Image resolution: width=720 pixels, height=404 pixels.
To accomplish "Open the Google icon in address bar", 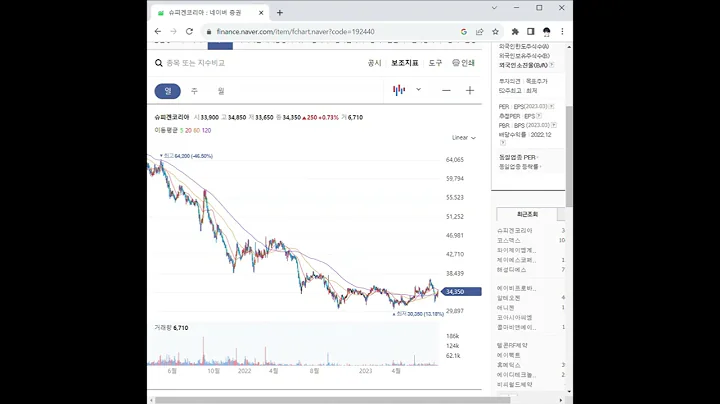I will pyautogui.click(x=464, y=32).
